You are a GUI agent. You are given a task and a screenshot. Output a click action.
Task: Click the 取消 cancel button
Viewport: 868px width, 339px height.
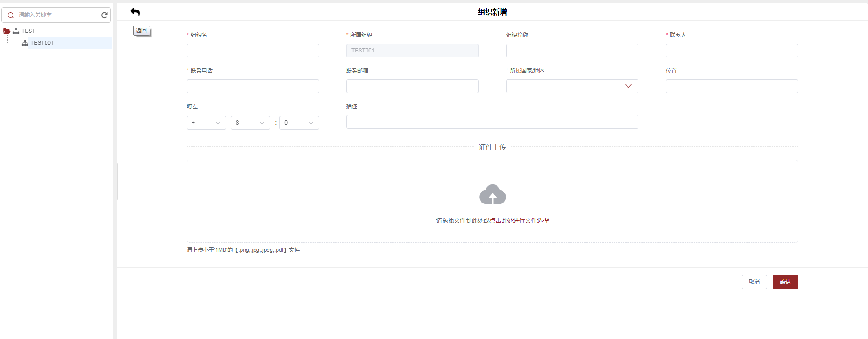click(x=754, y=282)
